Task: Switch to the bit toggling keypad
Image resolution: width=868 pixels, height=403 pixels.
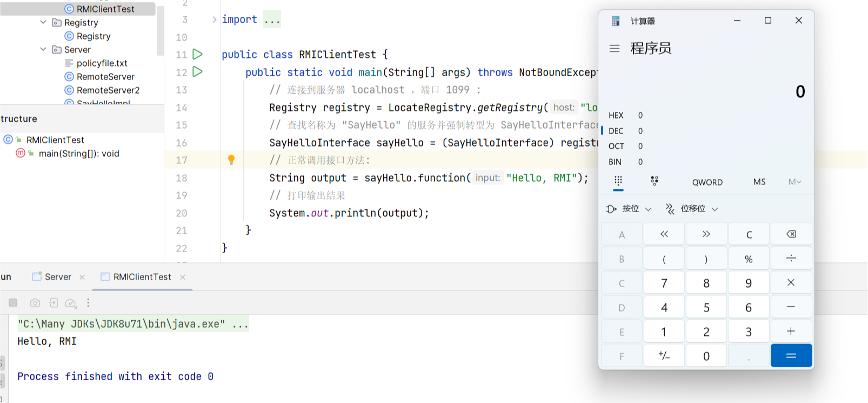Action: [x=655, y=181]
